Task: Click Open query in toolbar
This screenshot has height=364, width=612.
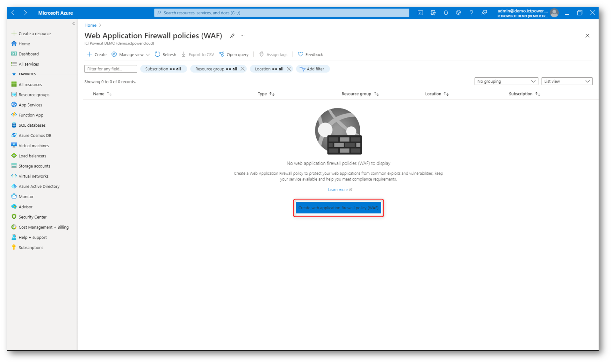Action: 234,54
